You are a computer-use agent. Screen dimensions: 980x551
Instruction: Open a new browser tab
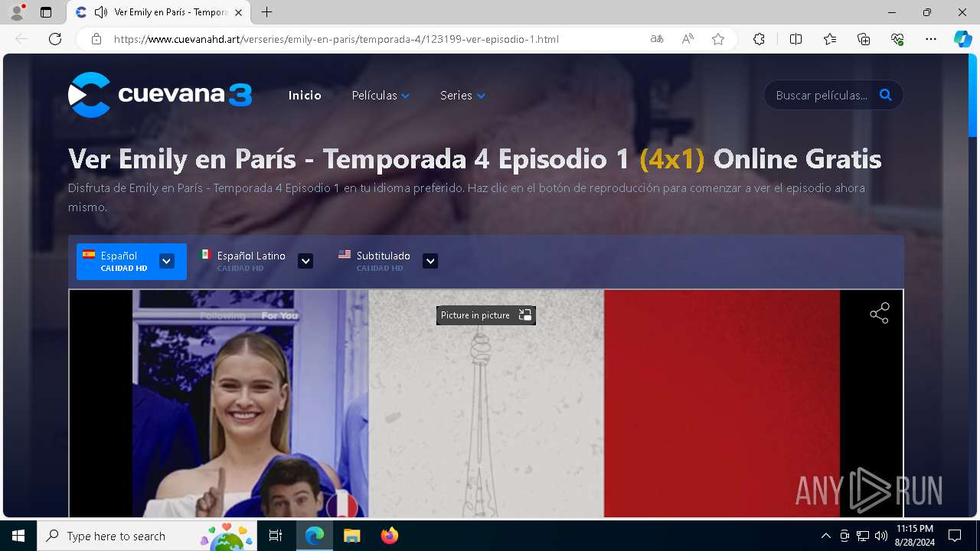click(x=266, y=12)
